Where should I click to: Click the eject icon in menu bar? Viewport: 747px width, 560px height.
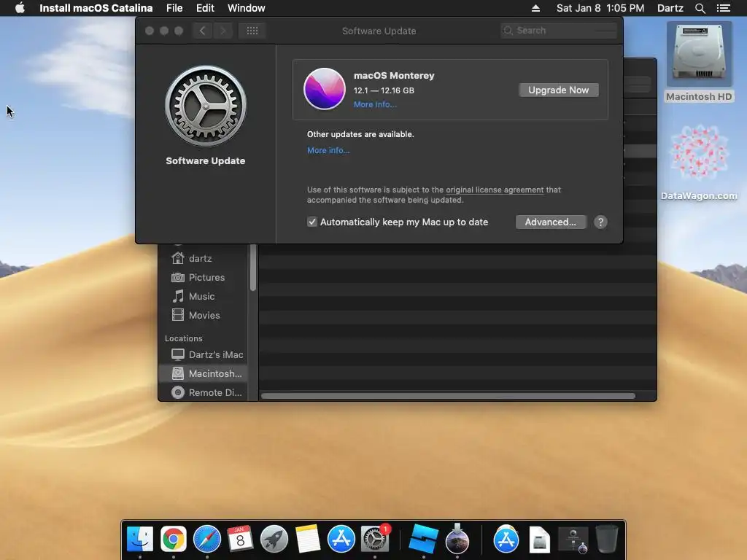coord(536,8)
